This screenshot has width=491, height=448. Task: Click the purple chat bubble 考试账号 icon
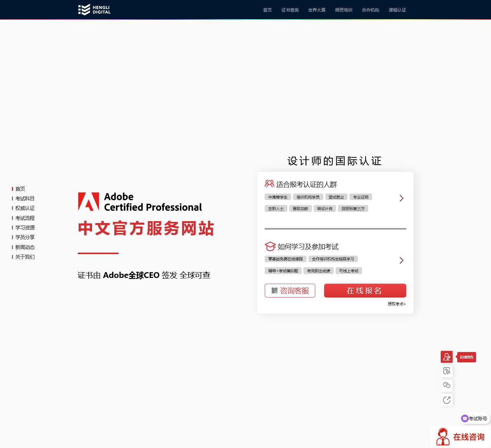pos(465,418)
